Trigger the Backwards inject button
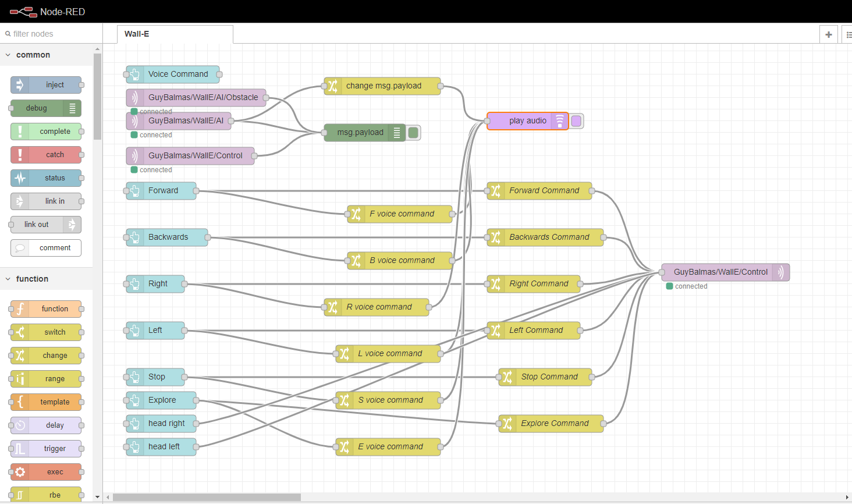 click(x=134, y=237)
